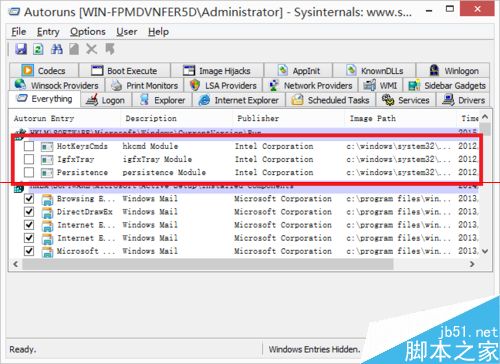
Task: Switch to the AppInit tab
Action: tap(299, 70)
